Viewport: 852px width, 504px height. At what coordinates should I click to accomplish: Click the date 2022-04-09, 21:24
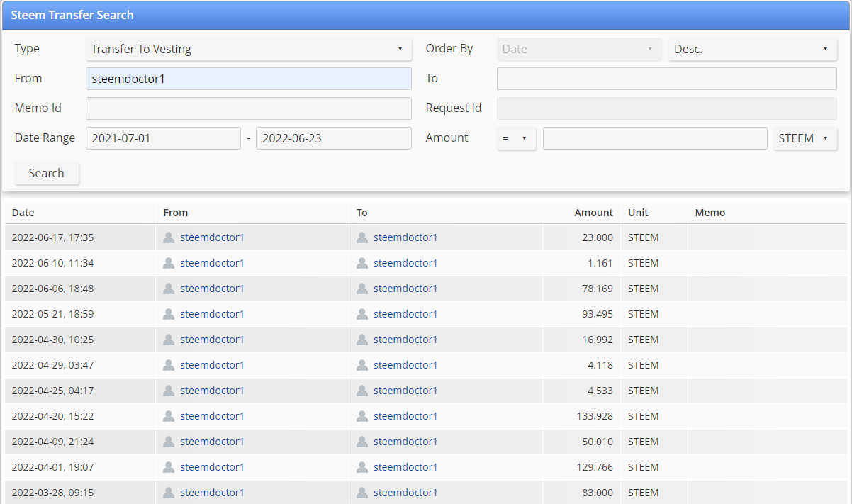coord(52,442)
